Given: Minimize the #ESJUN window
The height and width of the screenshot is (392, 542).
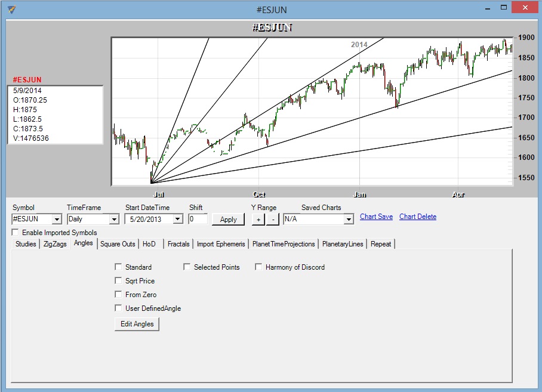Looking at the screenshot, I should pos(488,8).
